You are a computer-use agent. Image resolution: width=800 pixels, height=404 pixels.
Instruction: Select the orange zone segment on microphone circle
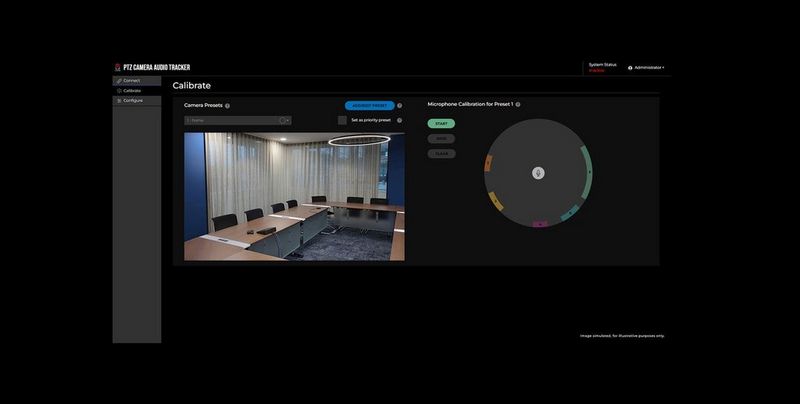pyautogui.click(x=488, y=164)
